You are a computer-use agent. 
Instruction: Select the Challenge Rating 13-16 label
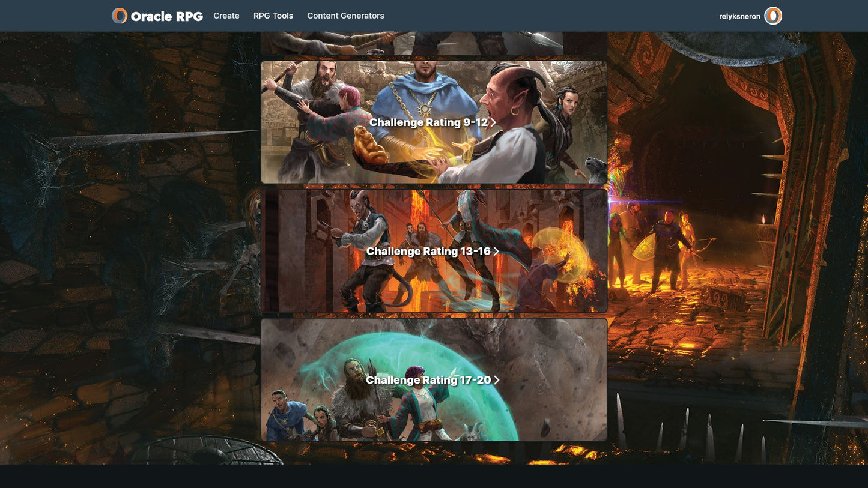point(428,252)
